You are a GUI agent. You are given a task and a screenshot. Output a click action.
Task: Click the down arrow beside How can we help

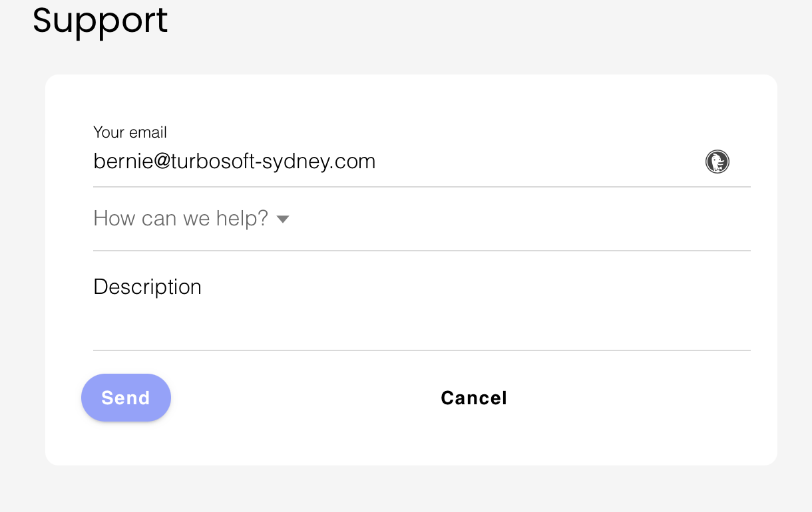[283, 219]
